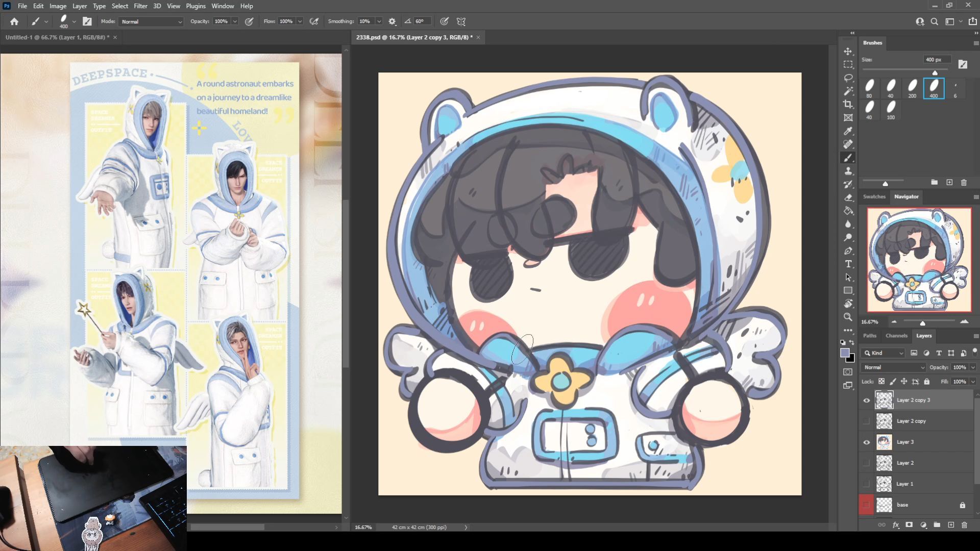Select the Horizontal Type tool
980x551 pixels.
pos(848,264)
